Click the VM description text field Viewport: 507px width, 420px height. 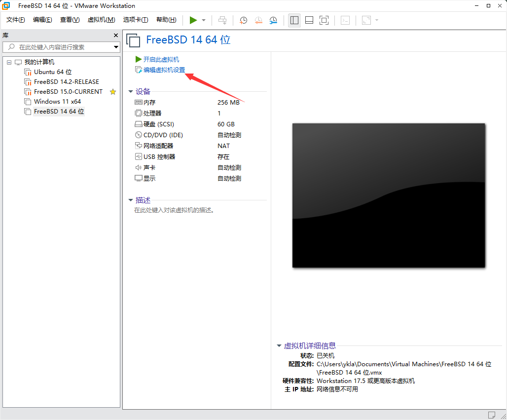click(x=174, y=210)
